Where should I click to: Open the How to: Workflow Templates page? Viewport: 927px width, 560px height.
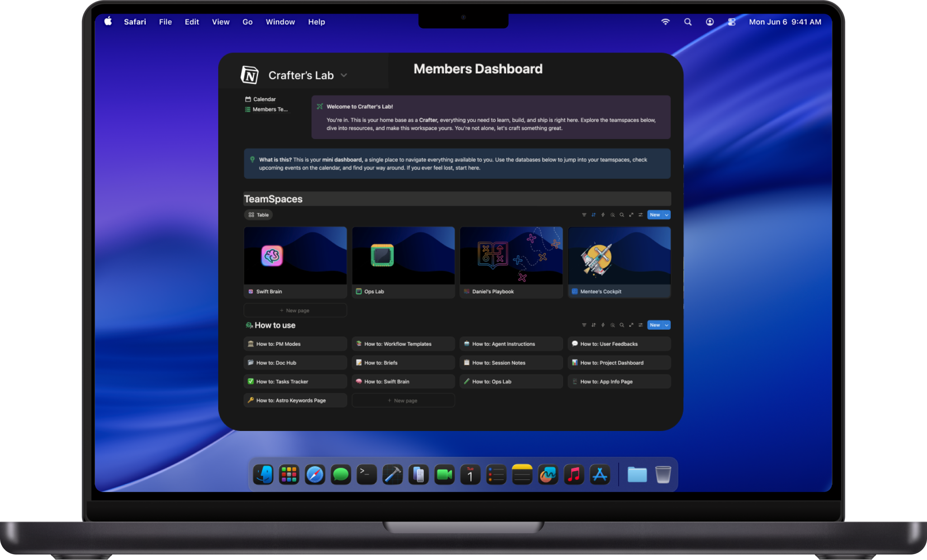tap(403, 344)
